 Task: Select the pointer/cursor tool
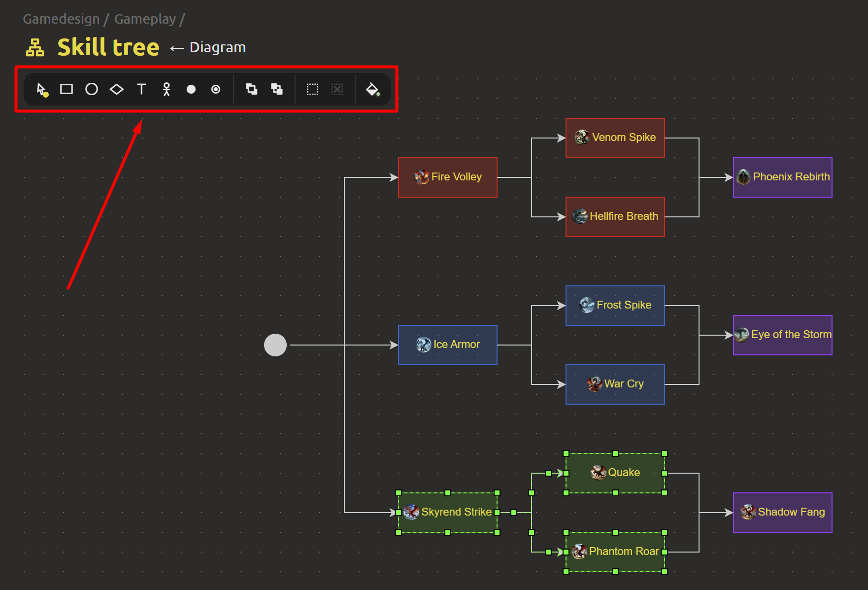[x=42, y=89]
